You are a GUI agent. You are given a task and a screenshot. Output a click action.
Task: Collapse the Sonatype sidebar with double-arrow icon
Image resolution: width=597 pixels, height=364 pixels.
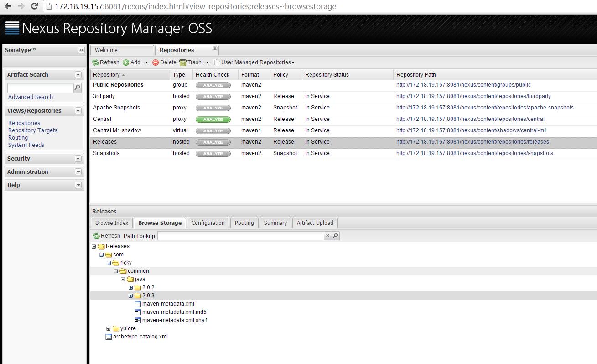81,50
